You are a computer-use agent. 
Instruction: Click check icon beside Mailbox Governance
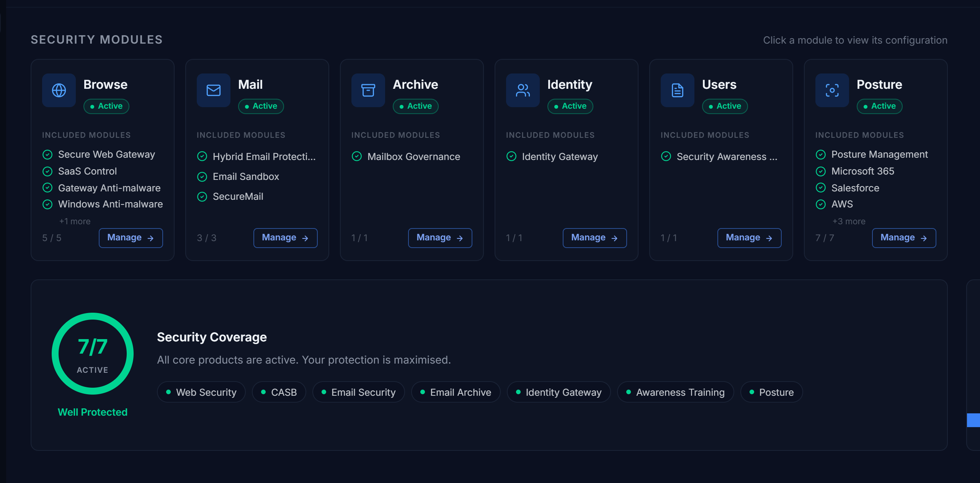click(357, 157)
